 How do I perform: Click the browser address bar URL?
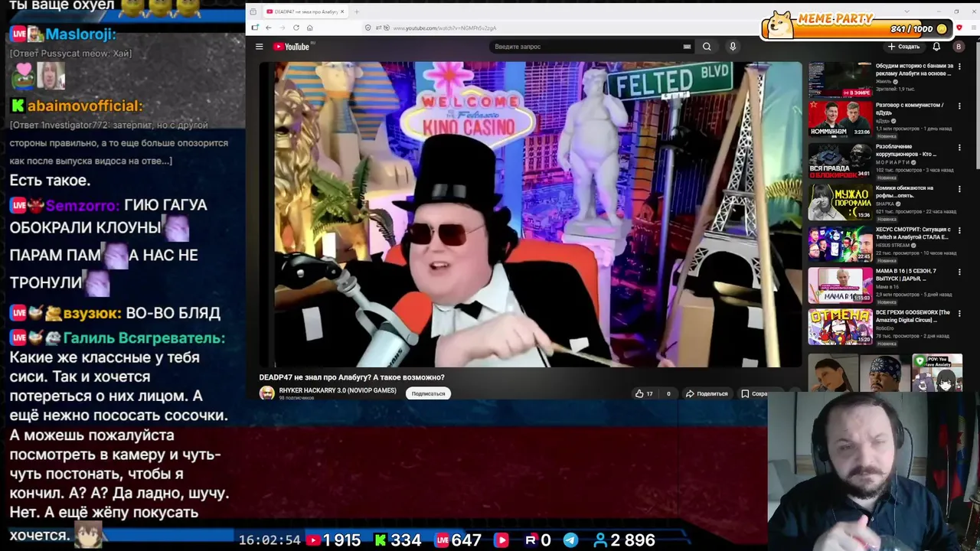point(444,28)
